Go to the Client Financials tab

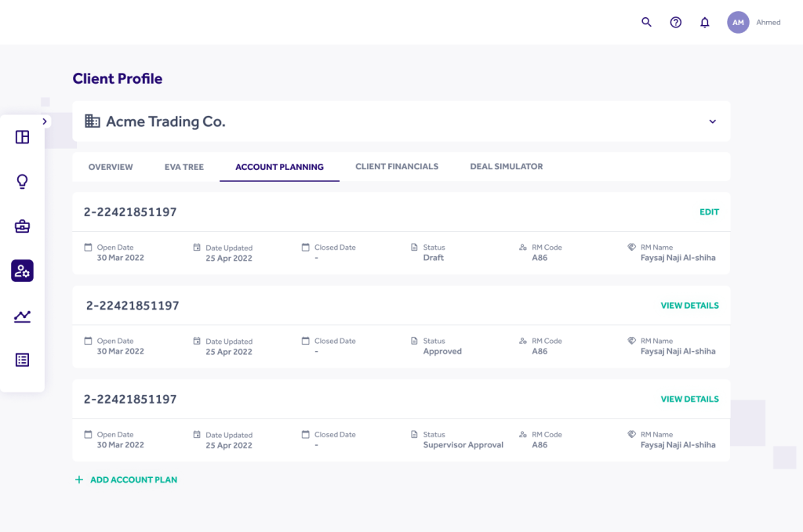(x=397, y=167)
